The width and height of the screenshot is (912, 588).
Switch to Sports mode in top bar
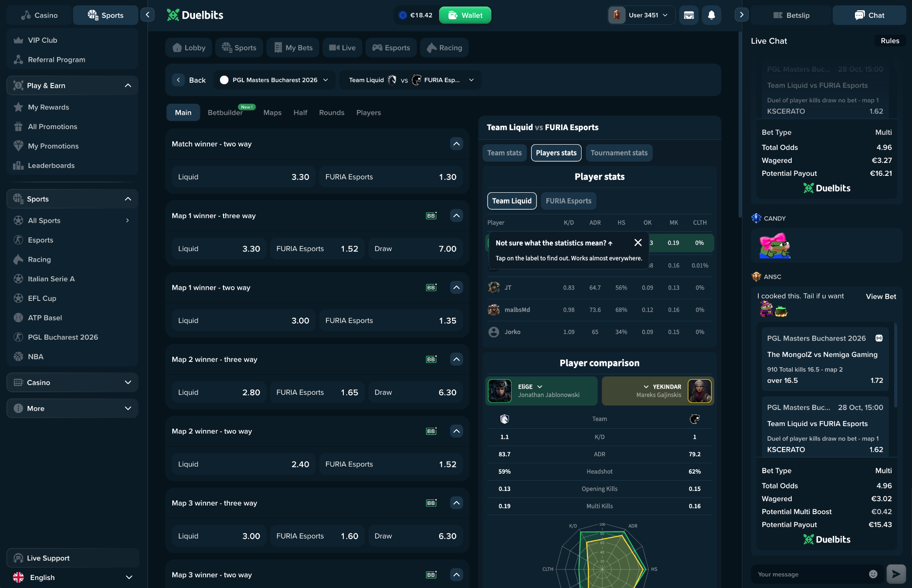click(106, 15)
